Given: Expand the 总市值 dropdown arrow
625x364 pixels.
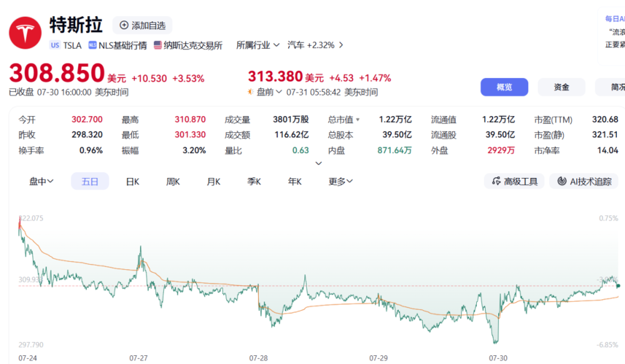Looking at the screenshot, I should 358,119.
